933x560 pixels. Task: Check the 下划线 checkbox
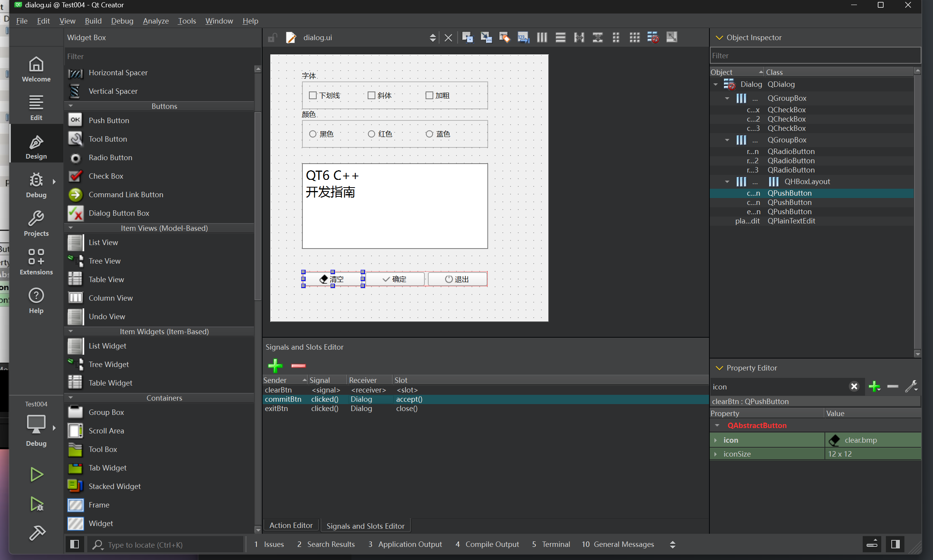click(313, 95)
